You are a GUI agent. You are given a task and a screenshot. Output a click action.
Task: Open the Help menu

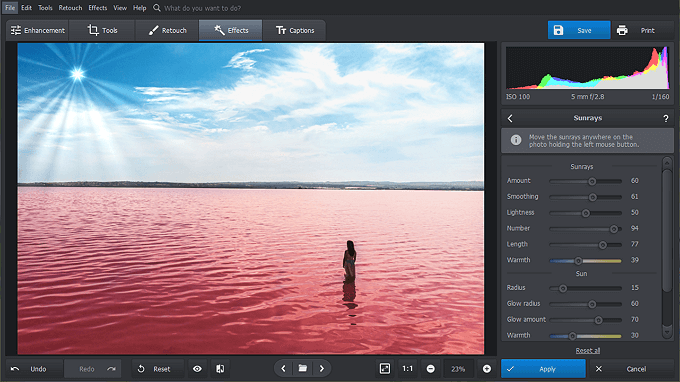pos(140,8)
